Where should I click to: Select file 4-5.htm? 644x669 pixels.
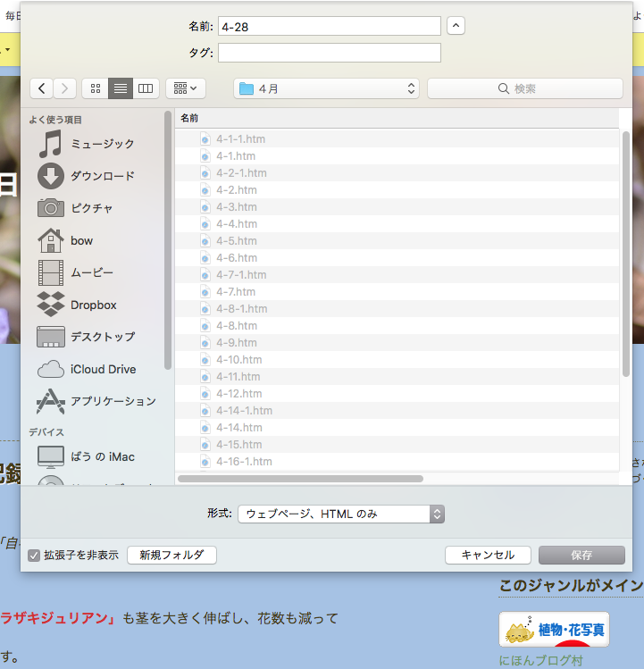[397, 241]
